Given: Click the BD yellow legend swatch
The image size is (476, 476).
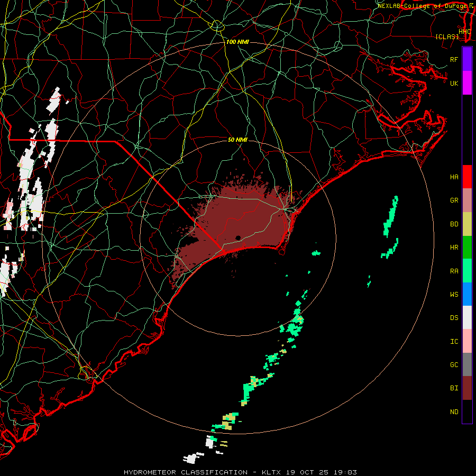Looking at the screenshot, I should pos(467,224).
